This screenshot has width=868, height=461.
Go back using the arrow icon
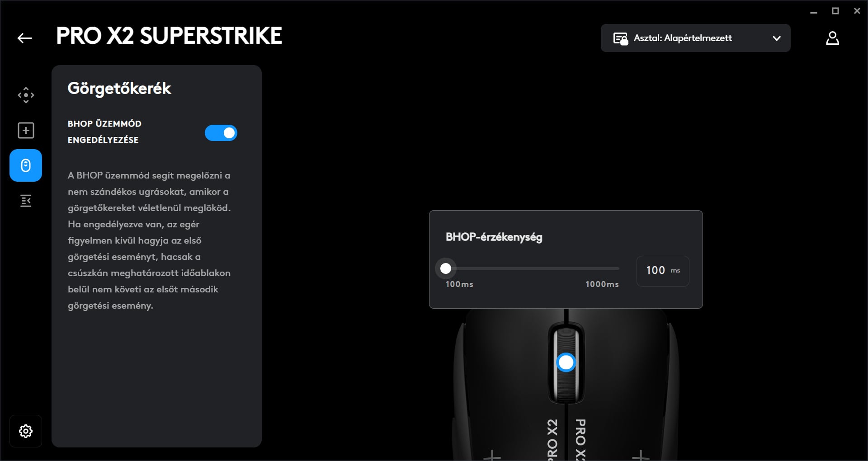coord(25,38)
